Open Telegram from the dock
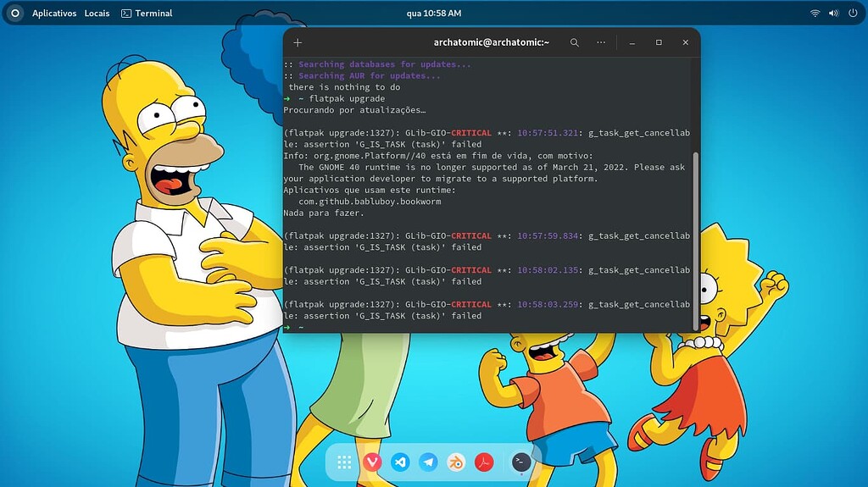 click(x=428, y=462)
